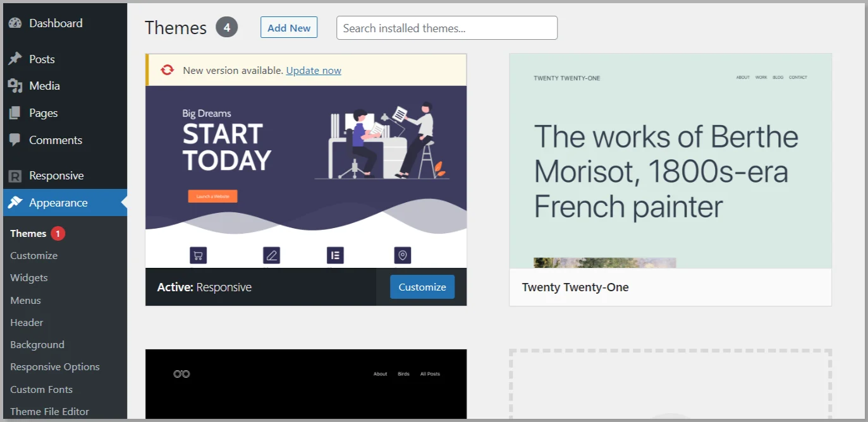Viewport: 868px width, 422px height.
Task: Click the red update refresh icon
Action: pyautogui.click(x=167, y=70)
